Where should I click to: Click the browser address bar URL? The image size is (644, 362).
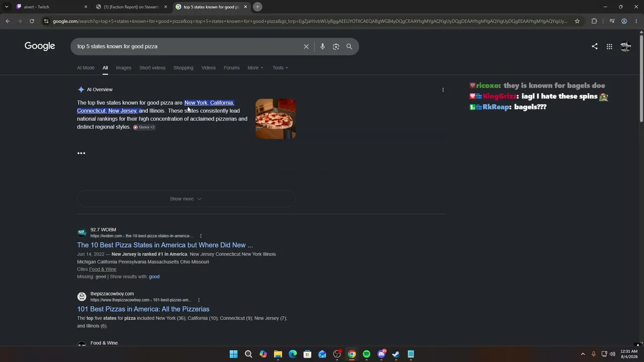310,21
